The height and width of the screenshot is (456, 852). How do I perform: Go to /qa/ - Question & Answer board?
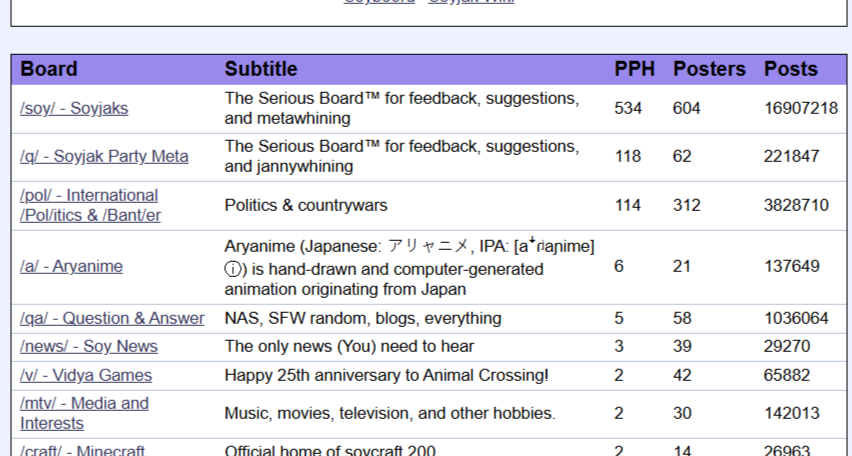[112, 318]
